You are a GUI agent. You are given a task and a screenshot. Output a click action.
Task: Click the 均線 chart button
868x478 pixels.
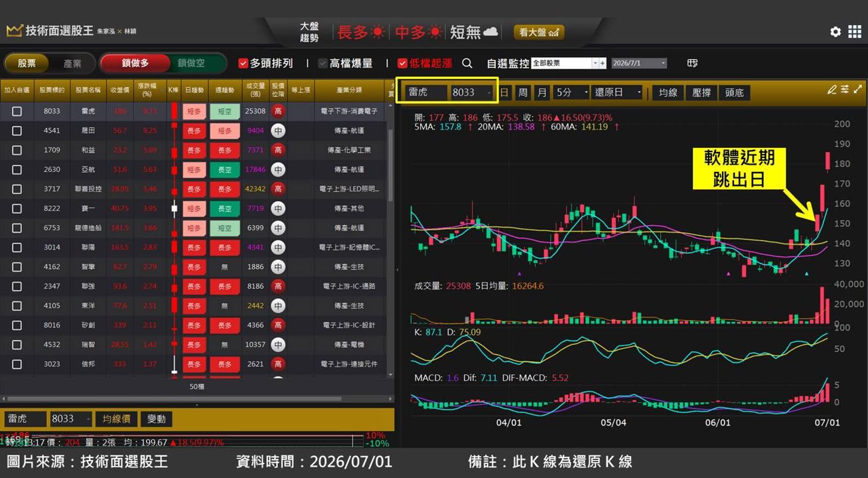tap(668, 92)
